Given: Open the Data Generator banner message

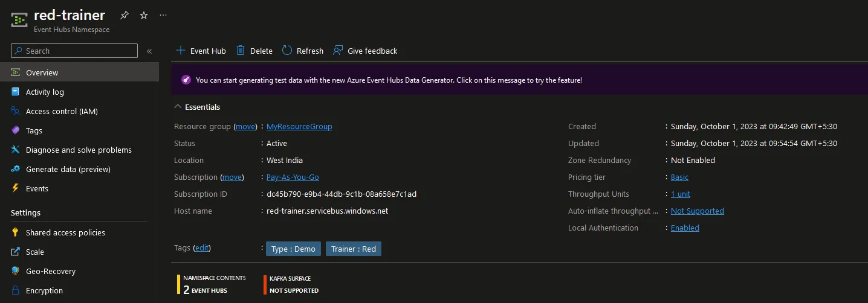Looking at the screenshot, I should click(x=519, y=80).
